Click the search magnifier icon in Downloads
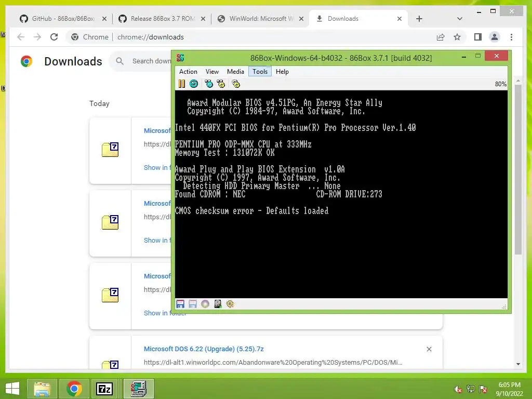Image resolution: width=532 pixels, height=399 pixels. [x=119, y=61]
